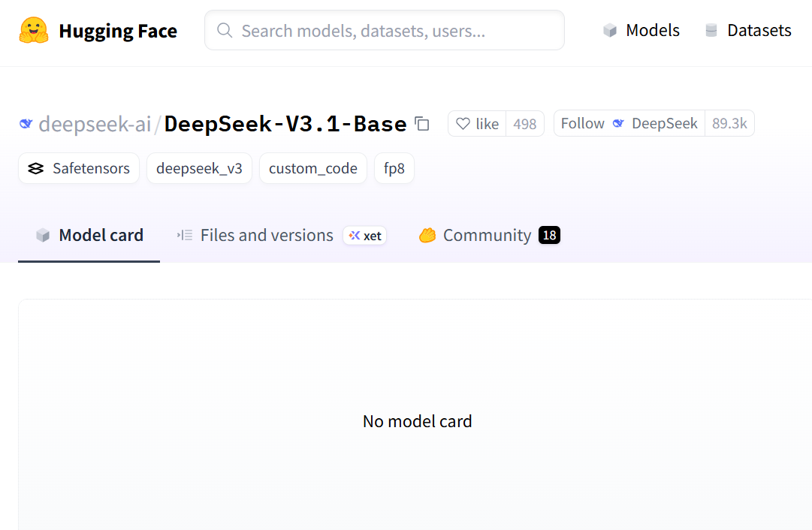Switch to the Model card tab
Viewport: 812px width, 530px height.
pyautogui.click(x=89, y=236)
